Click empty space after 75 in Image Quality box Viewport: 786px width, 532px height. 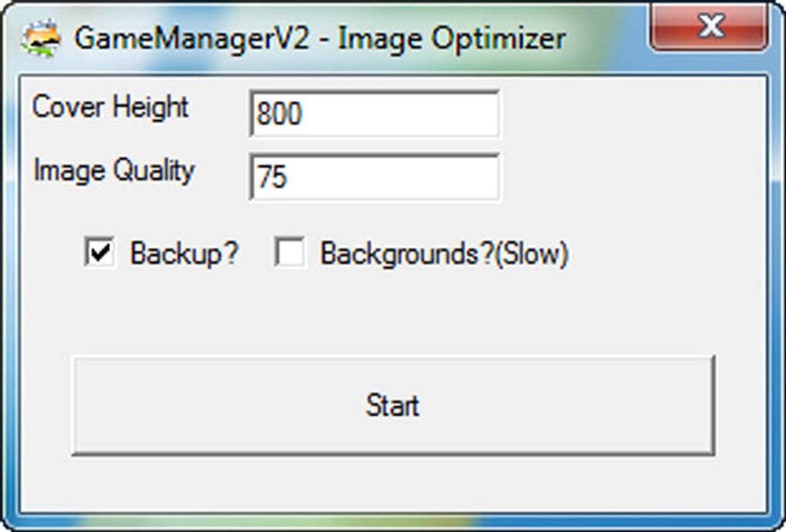(x=394, y=177)
